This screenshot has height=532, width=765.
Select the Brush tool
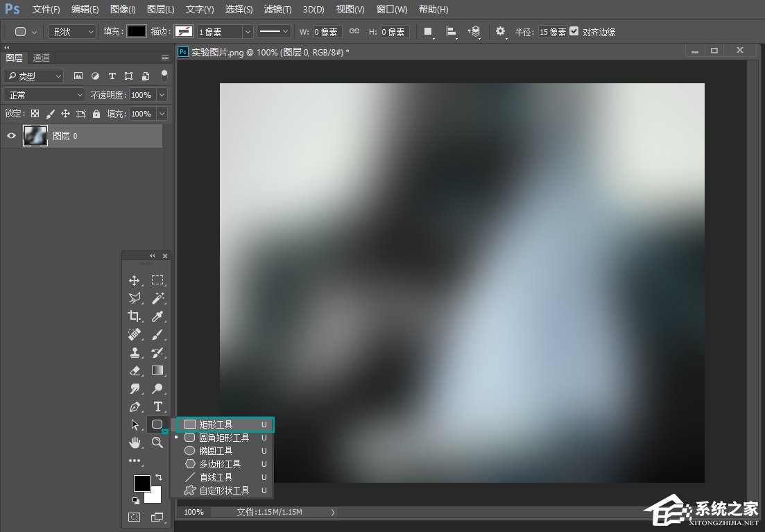click(157, 334)
